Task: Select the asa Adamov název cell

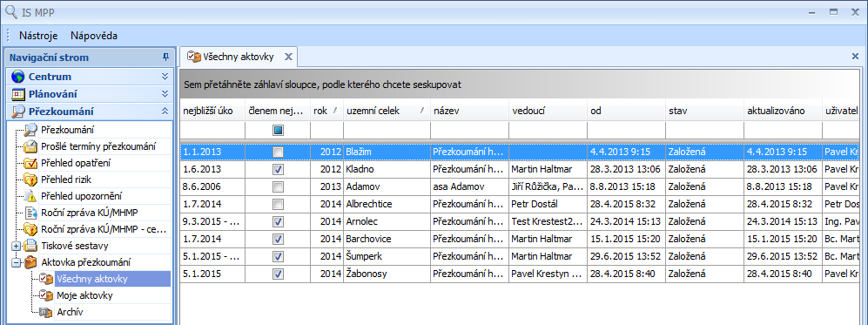Action: pos(469,186)
